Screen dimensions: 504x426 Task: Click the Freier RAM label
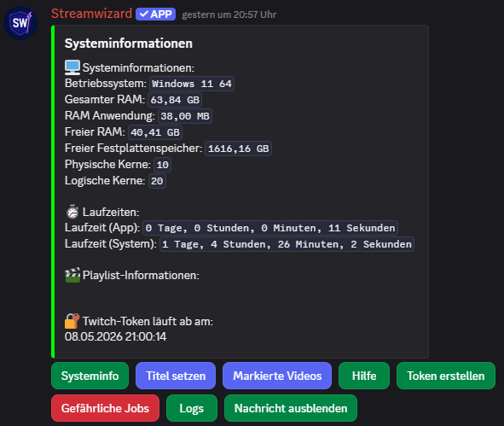(x=95, y=132)
